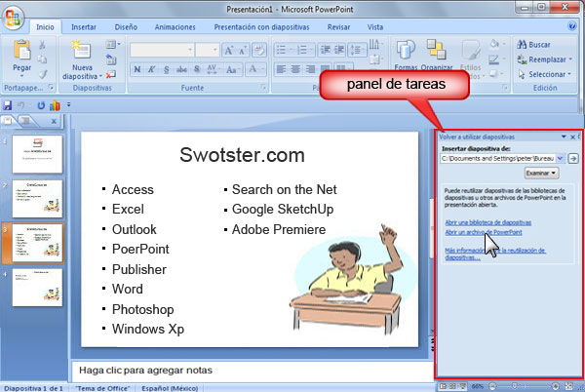Toggle bullet list formatting
The image size is (585, 392).
coord(281,50)
